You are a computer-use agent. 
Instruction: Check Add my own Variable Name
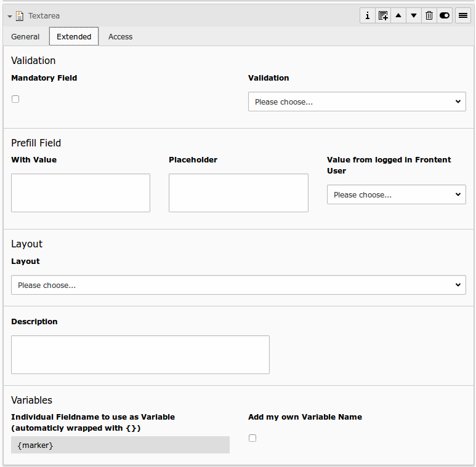pyautogui.click(x=252, y=438)
